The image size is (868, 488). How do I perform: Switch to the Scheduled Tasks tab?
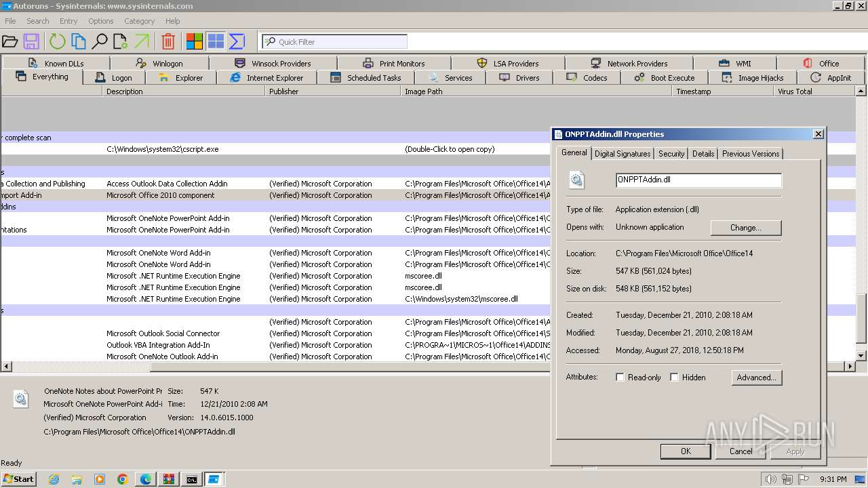[x=366, y=78]
